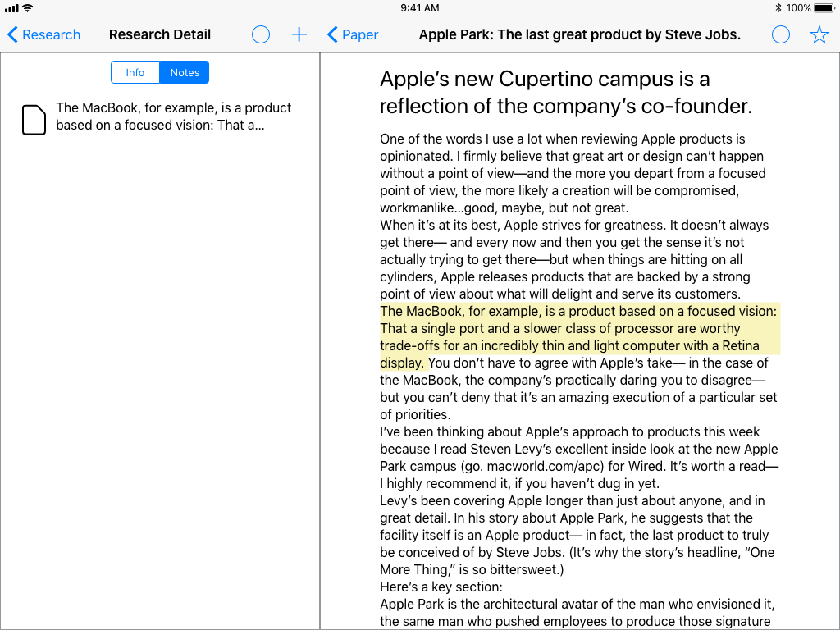840x630 pixels.
Task: Tap the article heading about the Cupertino campus
Action: click(x=566, y=92)
